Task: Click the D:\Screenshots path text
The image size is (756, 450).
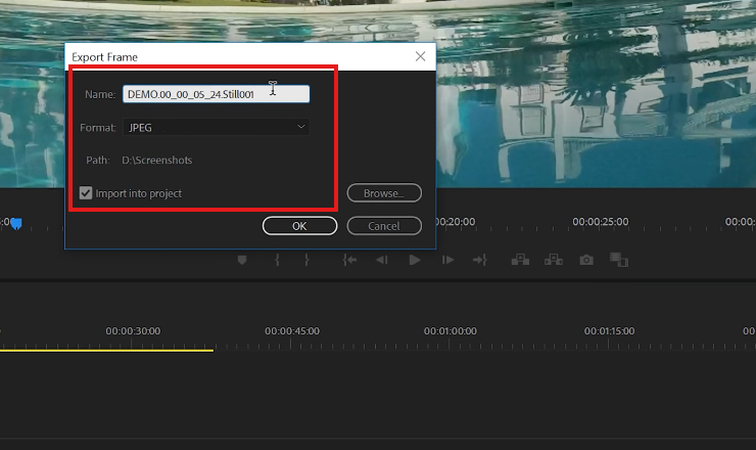Action: tap(157, 160)
